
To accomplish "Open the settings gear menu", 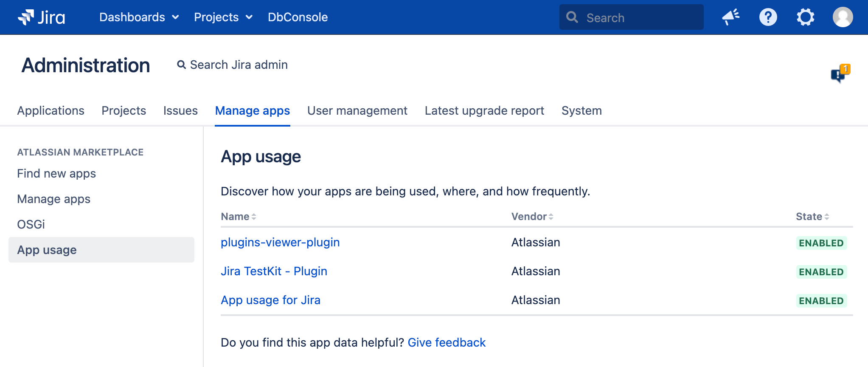I will [x=805, y=17].
